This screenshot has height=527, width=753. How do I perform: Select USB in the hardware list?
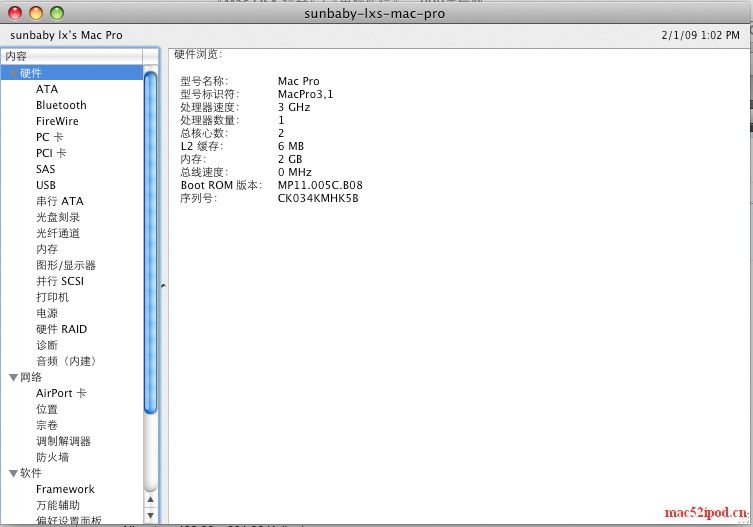pos(46,185)
